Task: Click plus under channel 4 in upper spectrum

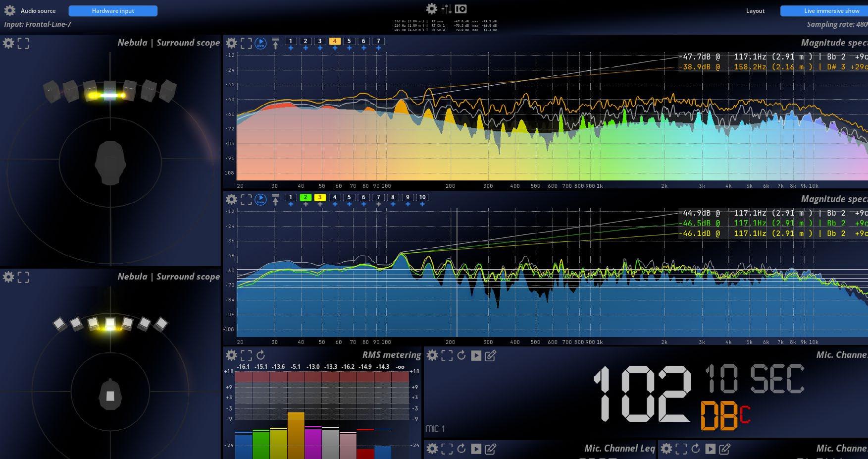Action: click(x=335, y=48)
